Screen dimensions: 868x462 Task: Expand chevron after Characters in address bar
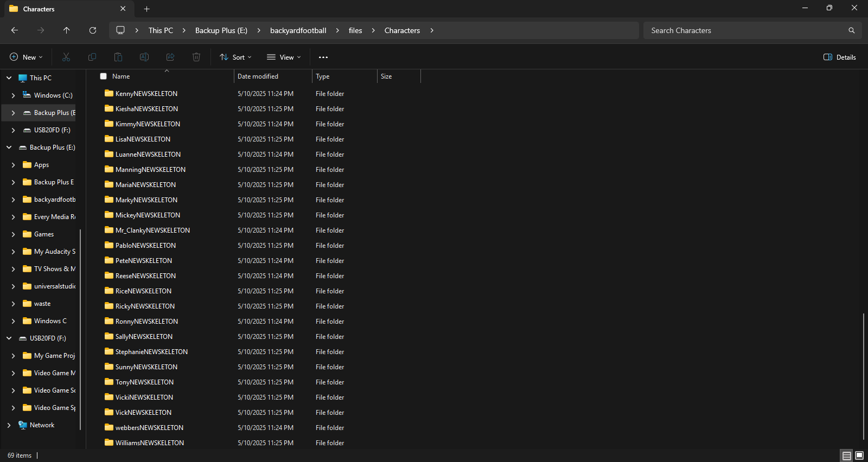432,30
